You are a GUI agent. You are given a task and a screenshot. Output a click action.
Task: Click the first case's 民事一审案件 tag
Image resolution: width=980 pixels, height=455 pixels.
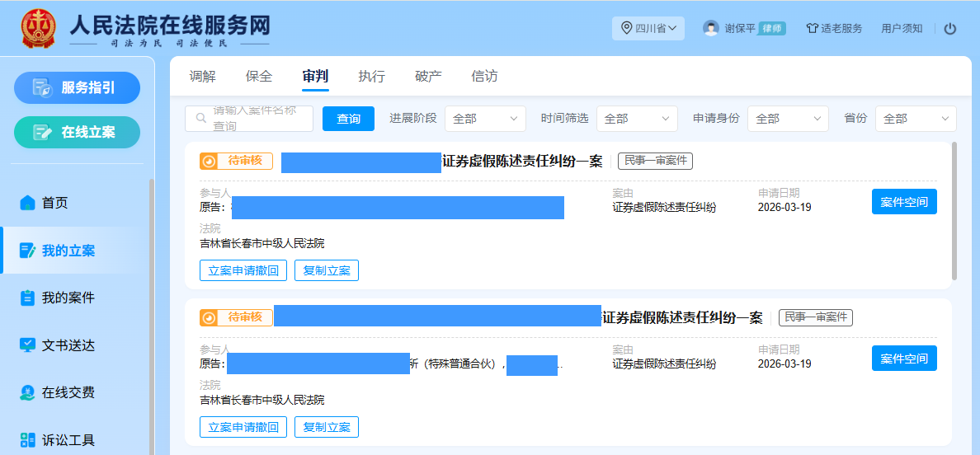655,161
